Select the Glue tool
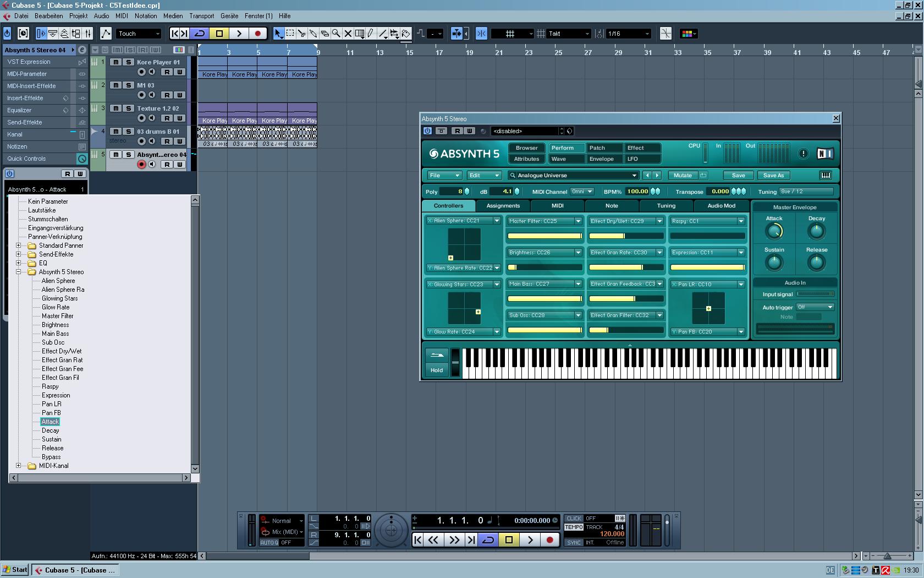 (x=313, y=34)
